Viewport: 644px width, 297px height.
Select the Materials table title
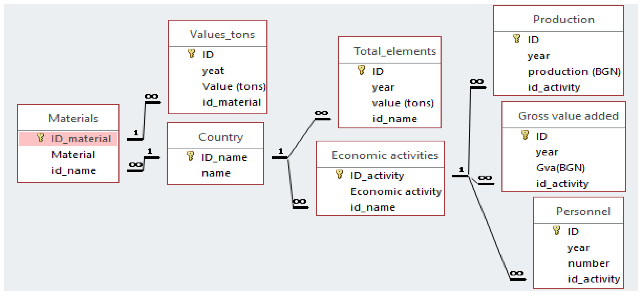tap(74, 118)
